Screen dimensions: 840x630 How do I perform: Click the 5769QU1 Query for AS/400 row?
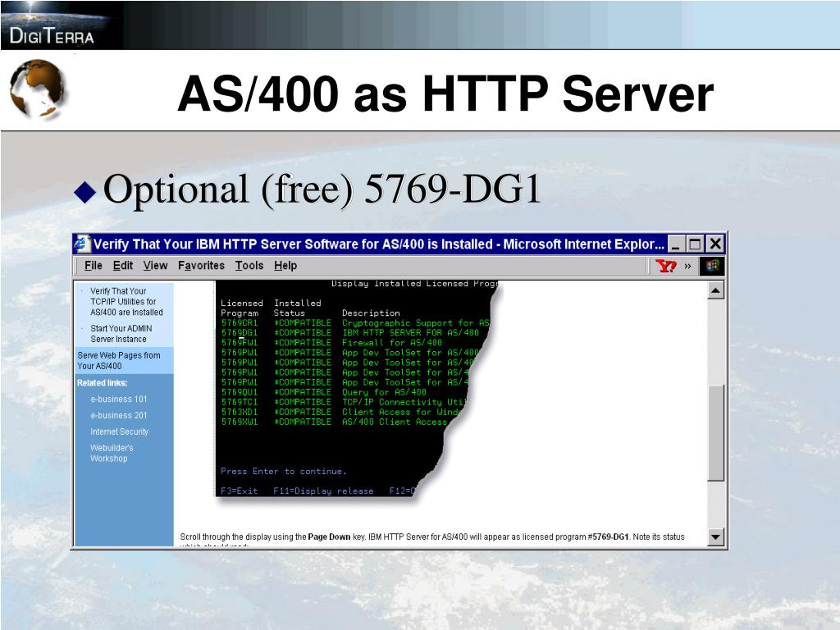323,392
